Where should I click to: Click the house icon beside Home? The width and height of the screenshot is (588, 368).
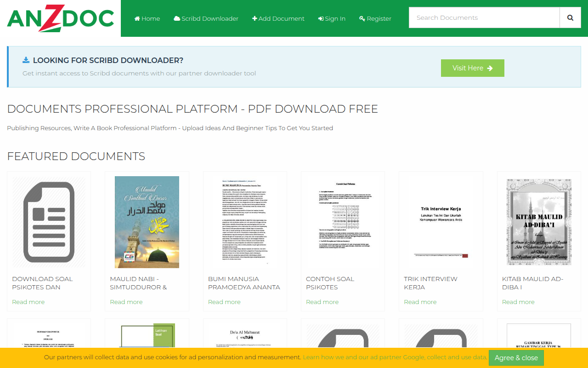[x=137, y=18]
